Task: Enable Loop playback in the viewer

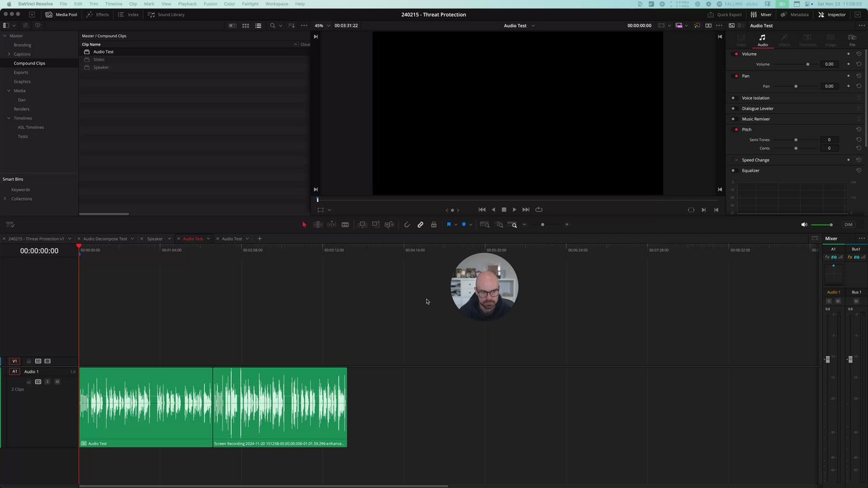Action: click(x=539, y=209)
